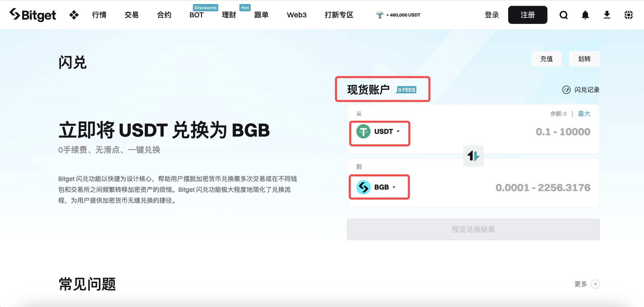
Task: Click the 注册 register button
Action: 528,15
